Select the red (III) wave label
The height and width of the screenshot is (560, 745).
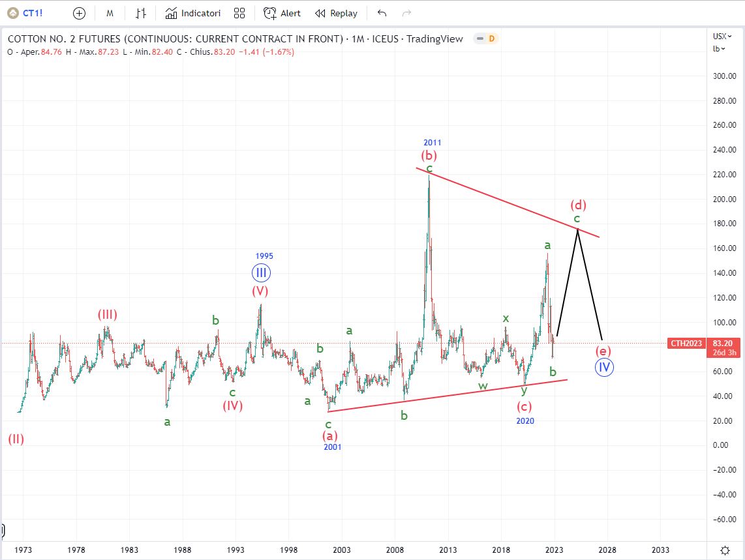coord(108,314)
